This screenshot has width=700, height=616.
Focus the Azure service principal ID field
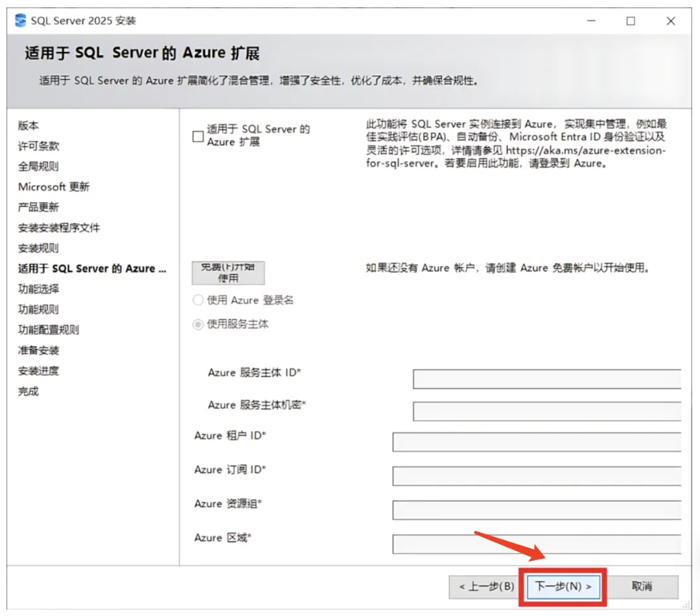click(547, 379)
